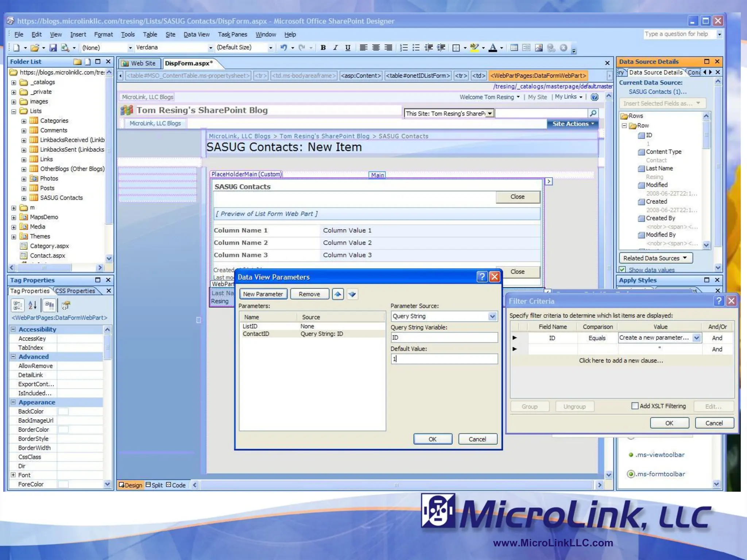
Task: Click the Preview in Browser toolbar icon
Action: click(65, 48)
